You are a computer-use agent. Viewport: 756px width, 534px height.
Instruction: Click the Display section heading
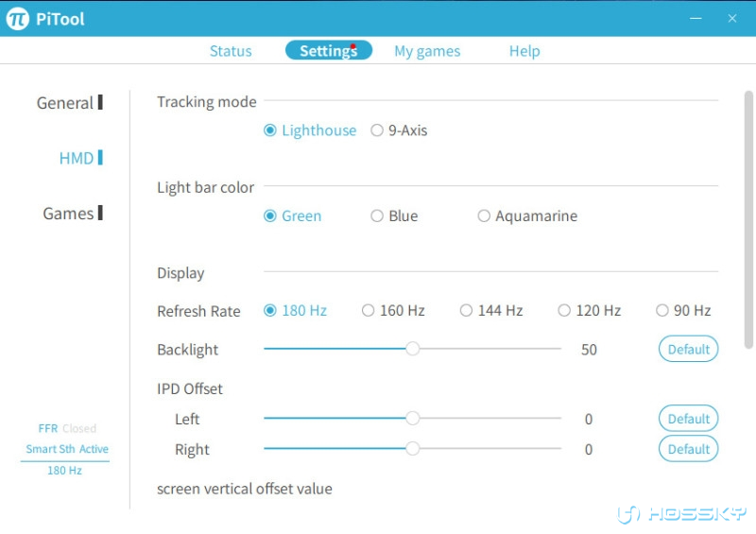[180, 273]
